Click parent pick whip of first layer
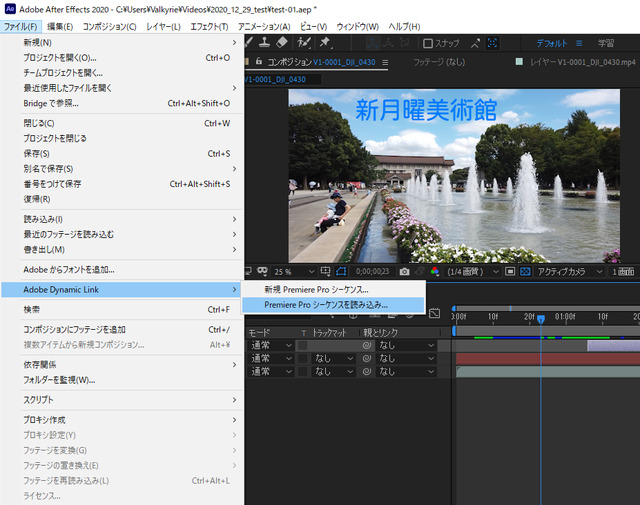 pyautogui.click(x=367, y=345)
